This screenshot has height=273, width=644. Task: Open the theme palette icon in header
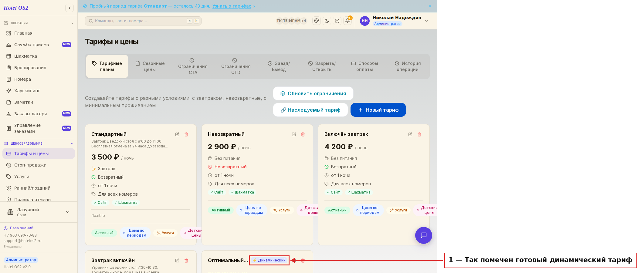pos(317,21)
